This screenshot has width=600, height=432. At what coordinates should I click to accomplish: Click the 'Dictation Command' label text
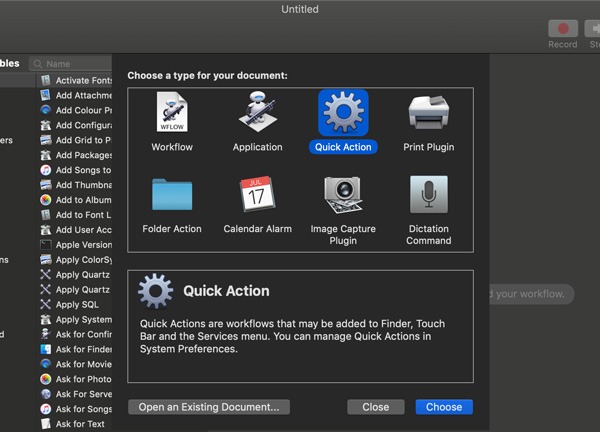pos(429,235)
